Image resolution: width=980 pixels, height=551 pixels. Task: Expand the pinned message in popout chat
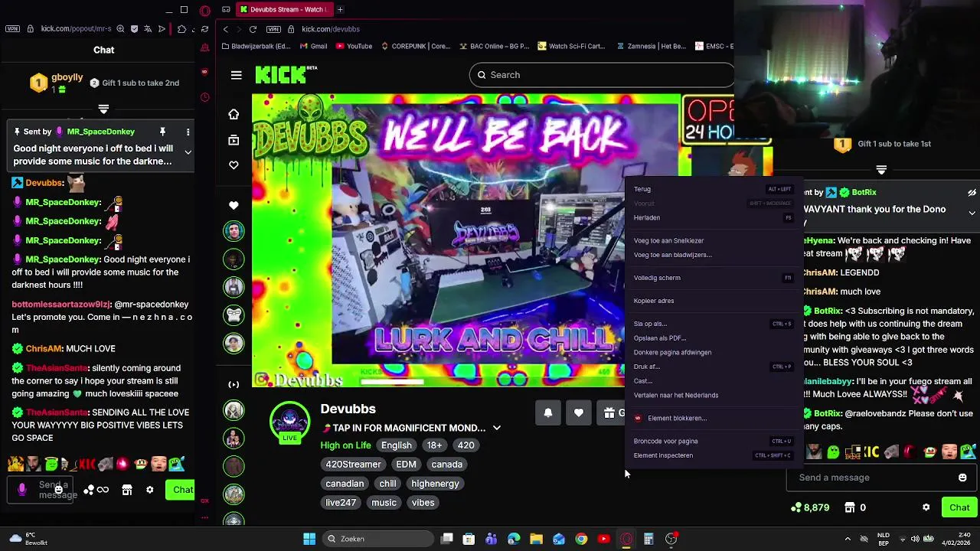pyautogui.click(x=188, y=152)
